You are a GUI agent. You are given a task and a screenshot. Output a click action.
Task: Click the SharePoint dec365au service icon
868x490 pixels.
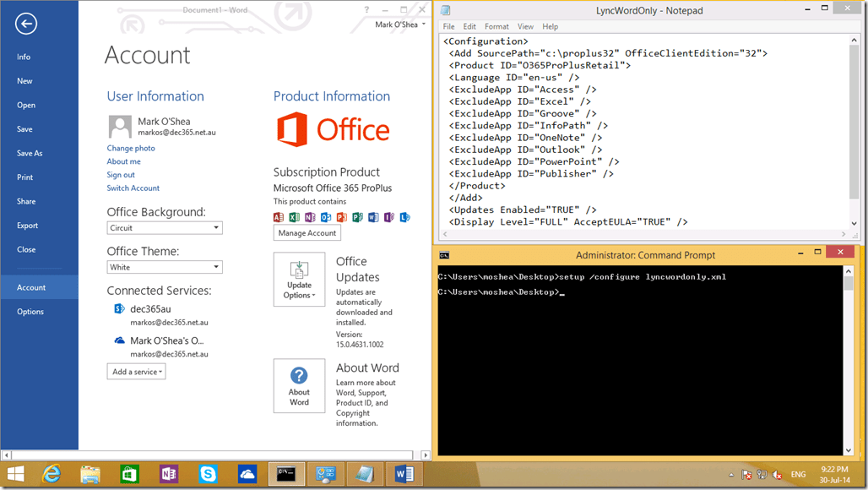119,309
